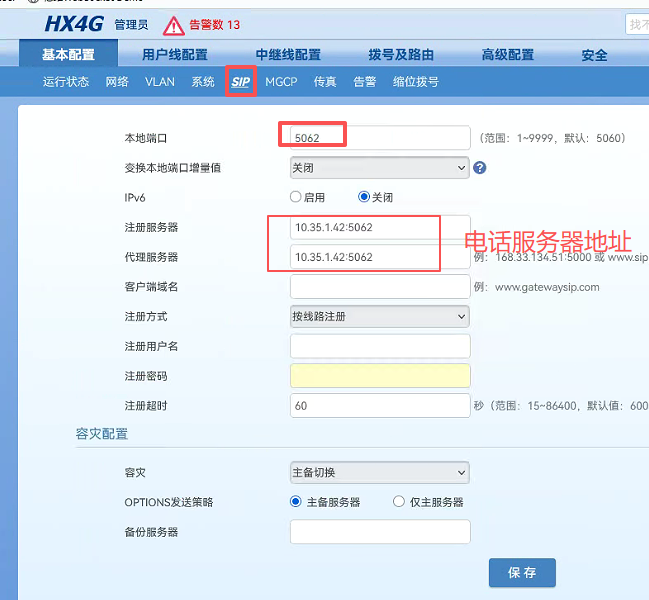Click the 注册用户名 input field

(x=380, y=346)
